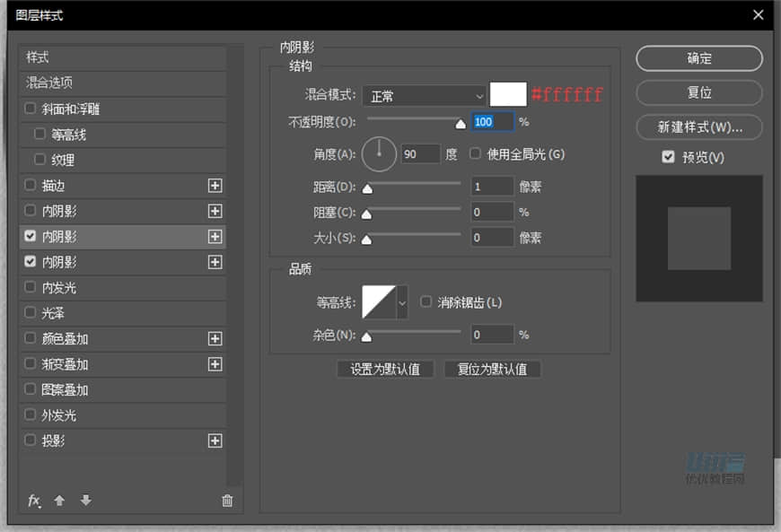Toggle the 消除锯齿 checkbox
The width and height of the screenshot is (781, 532).
(x=426, y=302)
